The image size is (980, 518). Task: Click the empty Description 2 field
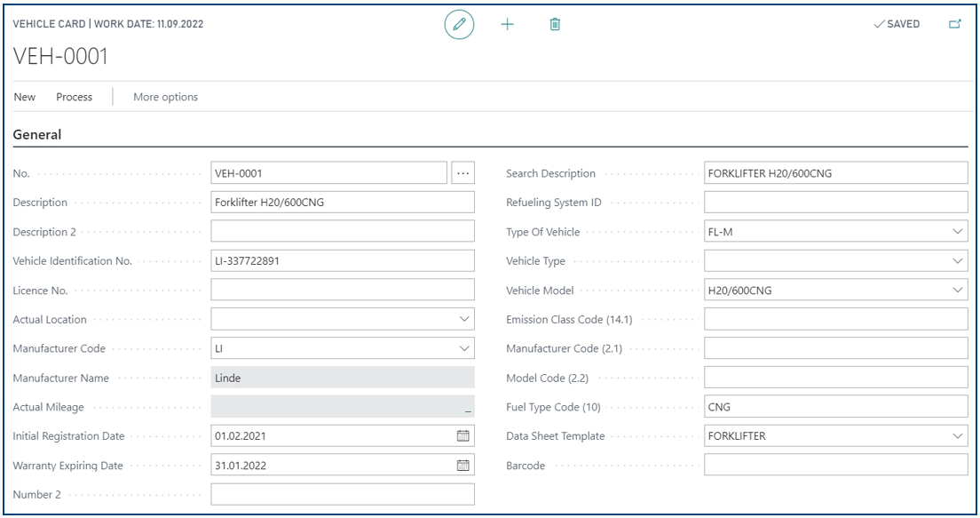pos(343,232)
